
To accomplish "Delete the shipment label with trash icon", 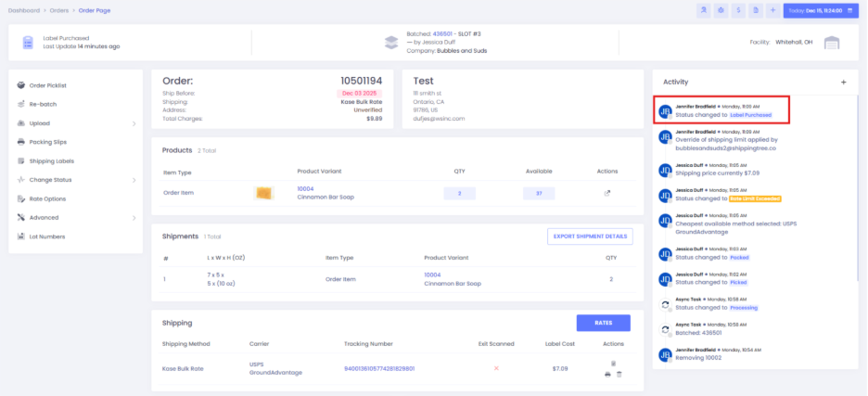I will [619, 374].
